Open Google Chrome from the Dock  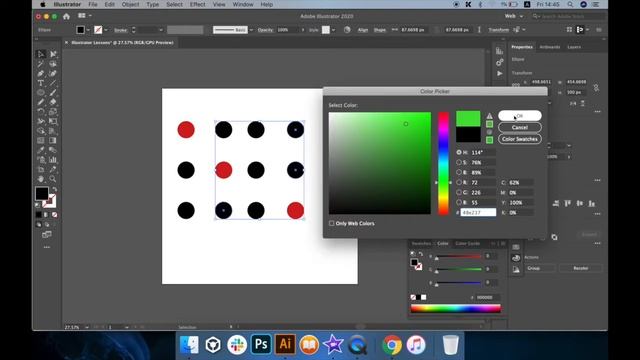[392, 344]
